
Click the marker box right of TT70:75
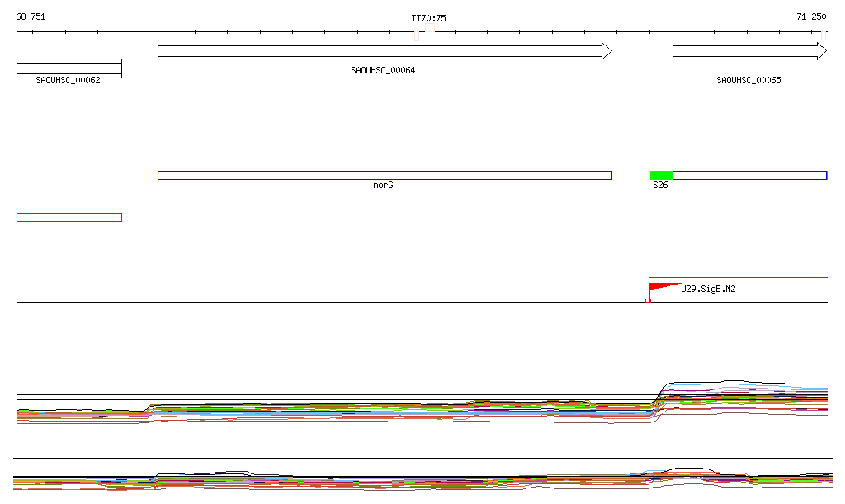pyautogui.click(x=431, y=27)
